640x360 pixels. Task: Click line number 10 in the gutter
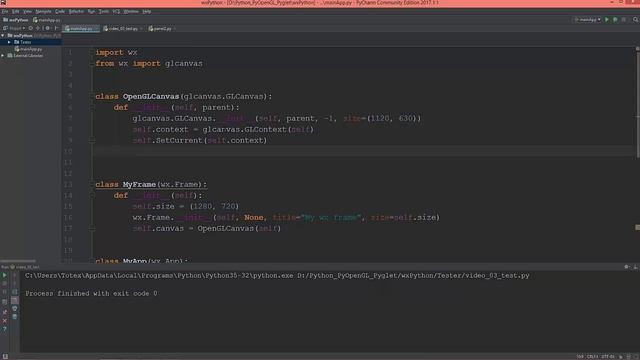68,151
